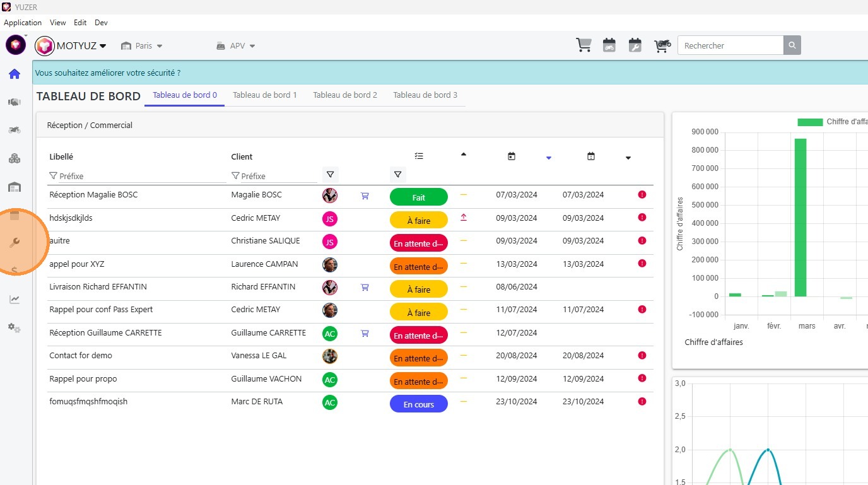Click the 'Vous souhaitez améliorer votre sécurité' banner
Image resolution: width=868 pixels, height=485 pixels.
108,73
